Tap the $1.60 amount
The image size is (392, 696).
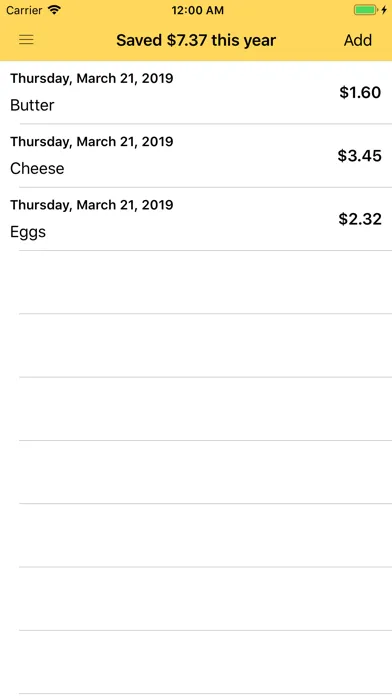(x=360, y=92)
